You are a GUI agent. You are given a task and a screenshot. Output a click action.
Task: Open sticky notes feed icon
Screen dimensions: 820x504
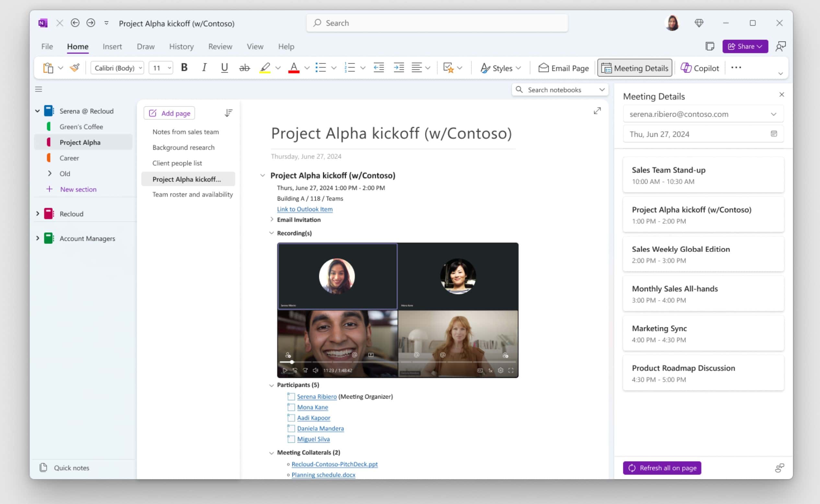click(x=710, y=47)
